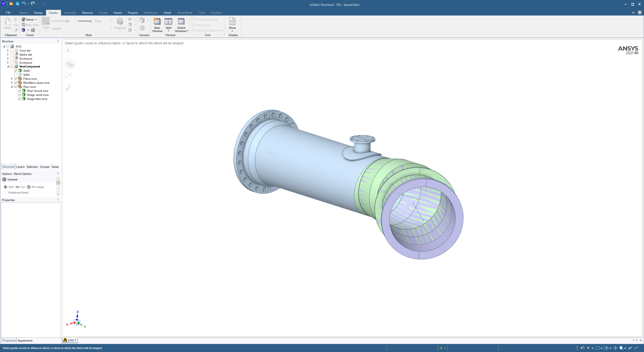The height and width of the screenshot is (352, 644).
Task: Choose the No merge option
Action: tap(35, 187)
